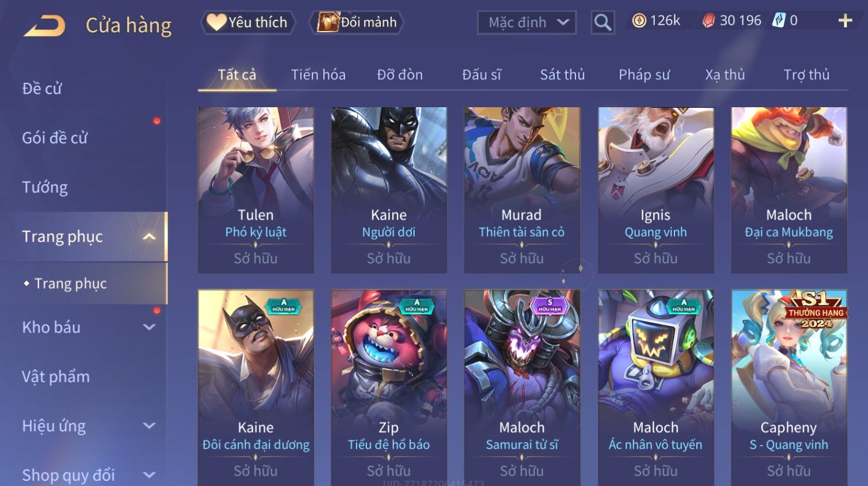
Task: Select the Pháp sư tab
Action: 644,75
